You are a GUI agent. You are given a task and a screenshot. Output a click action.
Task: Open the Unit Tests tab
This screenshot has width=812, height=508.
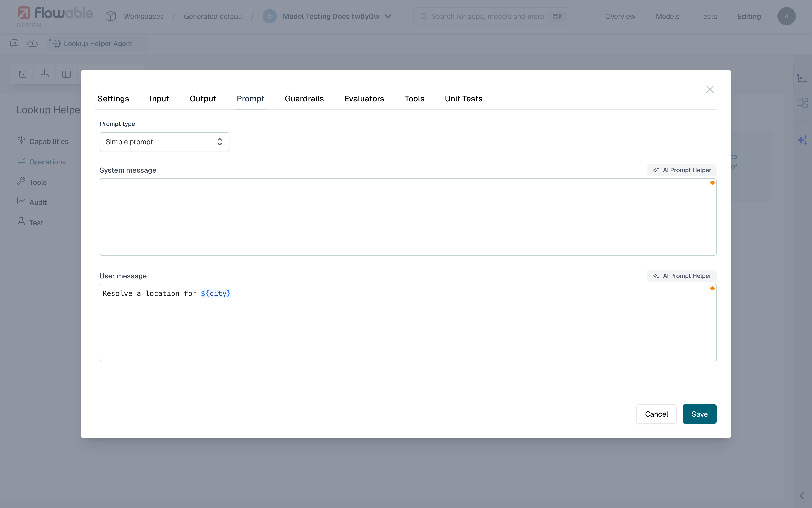[463, 99]
